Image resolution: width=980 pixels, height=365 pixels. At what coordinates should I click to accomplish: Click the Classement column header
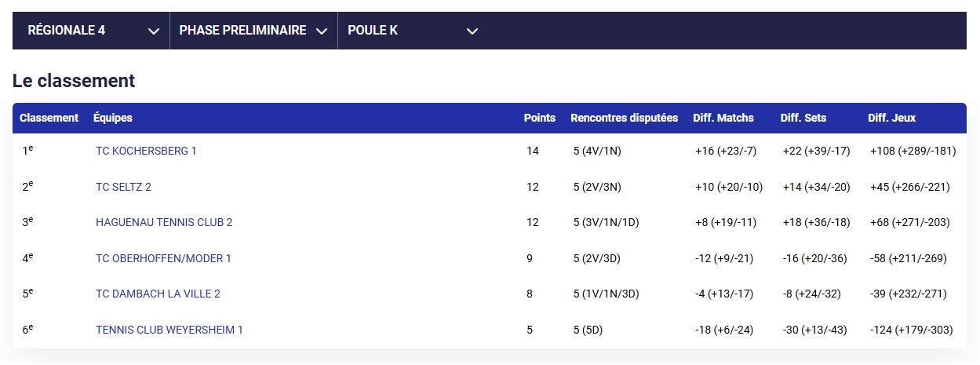click(x=49, y=118)
